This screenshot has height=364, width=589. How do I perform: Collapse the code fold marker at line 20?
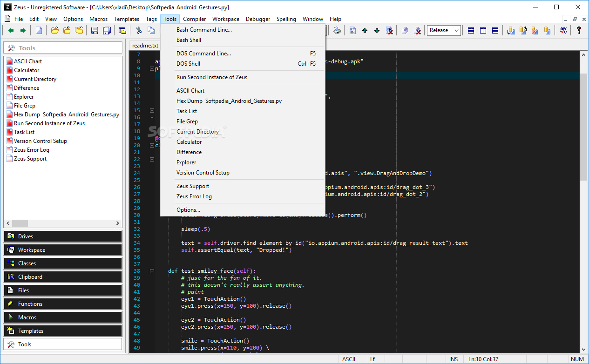click(x=152, y=145)
